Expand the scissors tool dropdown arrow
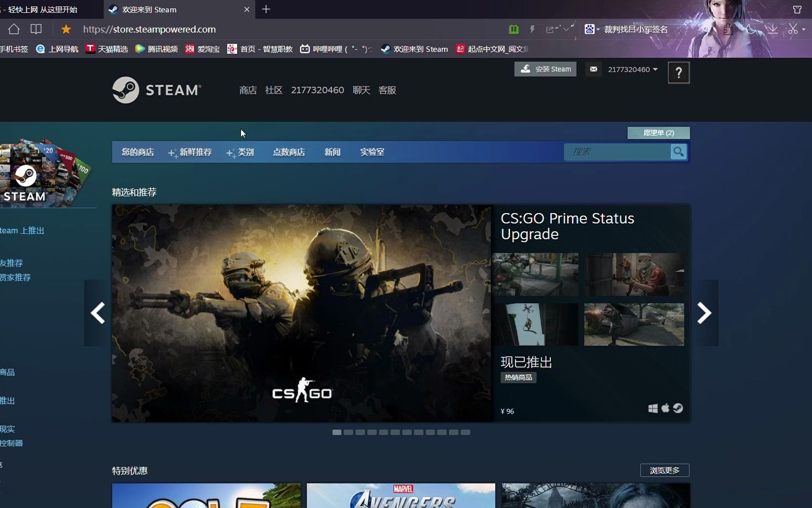 tap(804, 30)
